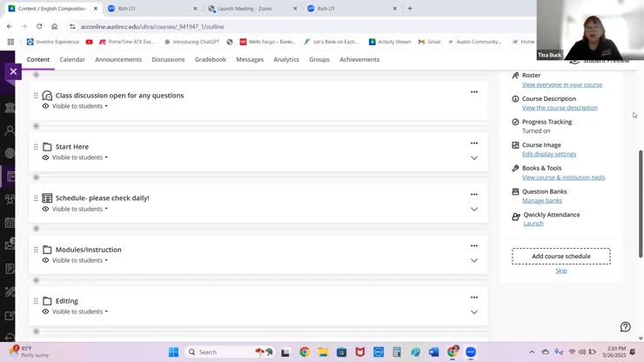This screenshot has height=362, width=644.
Task: Click the class discussion icon
Action: [47, 96]
